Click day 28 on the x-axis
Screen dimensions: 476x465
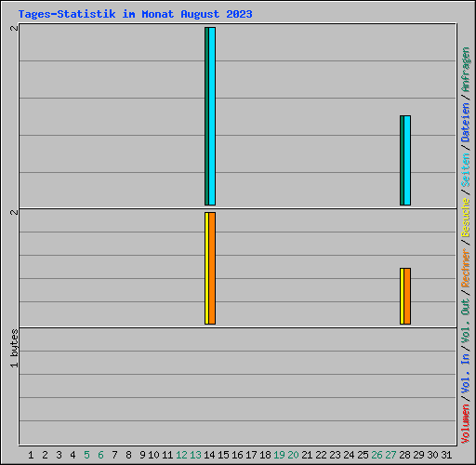click(405, 455)
